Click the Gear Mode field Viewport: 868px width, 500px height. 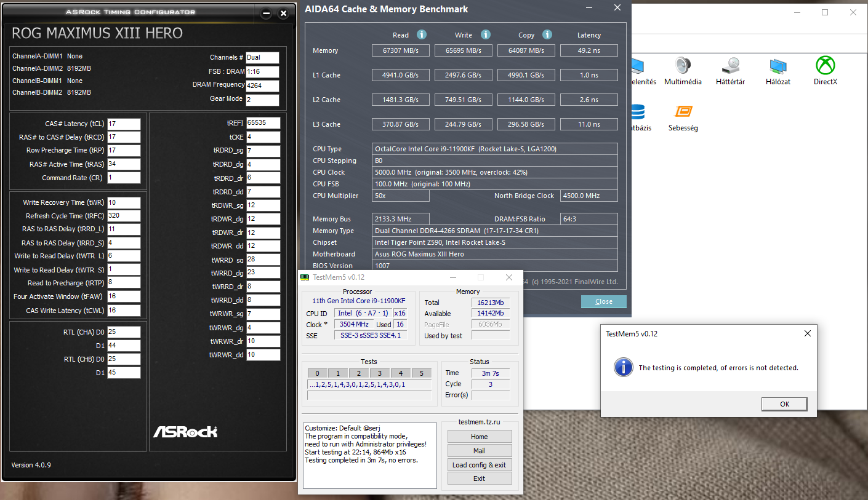click(262, 100)
